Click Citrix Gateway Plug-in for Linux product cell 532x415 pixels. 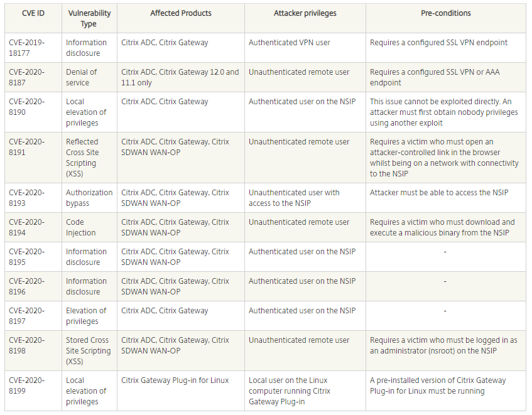175,380
